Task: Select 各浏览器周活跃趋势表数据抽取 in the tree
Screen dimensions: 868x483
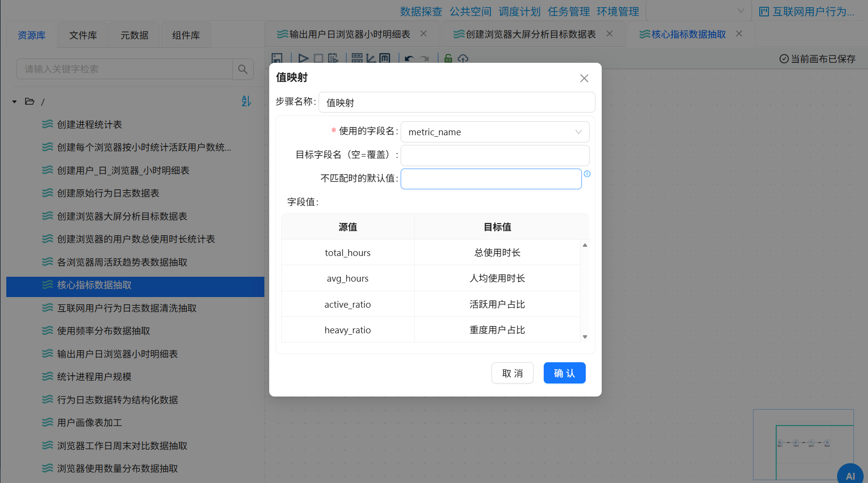Action: (122, 262)
